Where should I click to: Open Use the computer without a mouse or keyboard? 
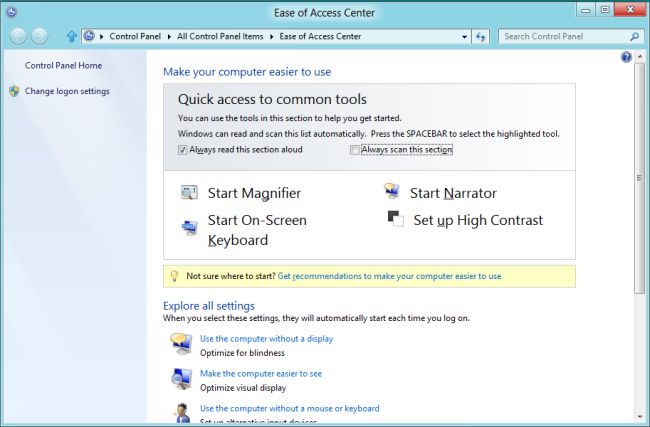pos(290,408)
